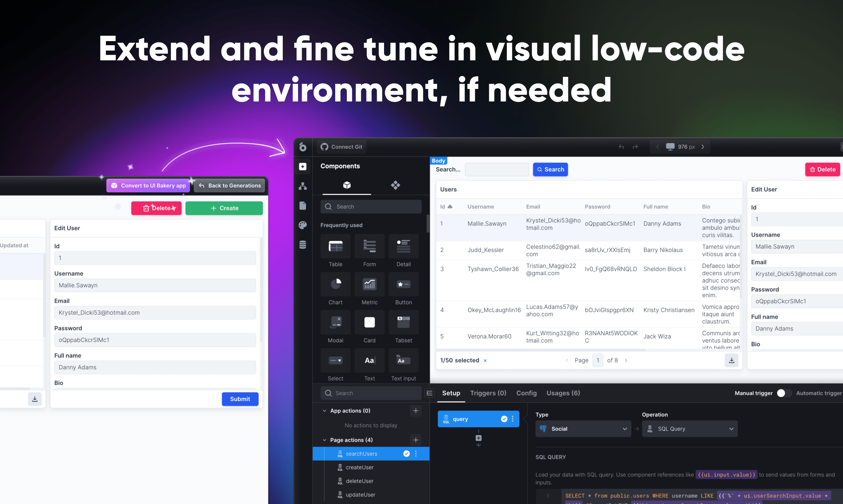
Task: Click Convert to UI Bakery app
Action: [148, 186]
